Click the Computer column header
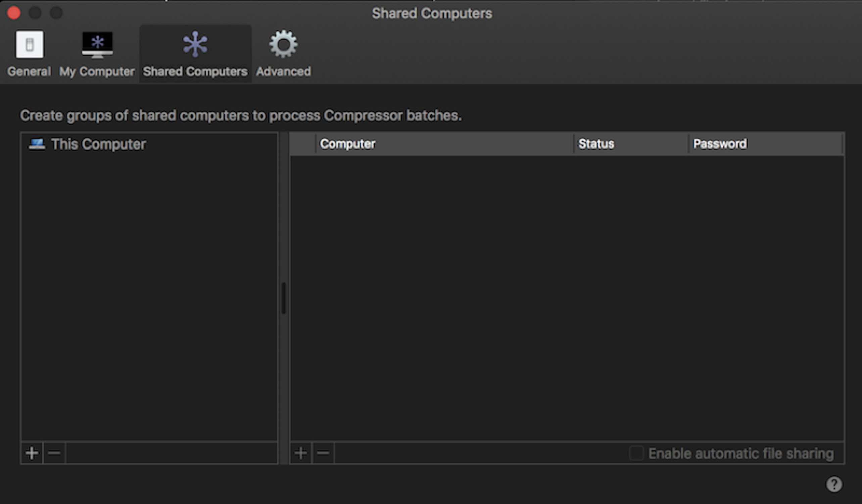This screenshot has width=862, height=504. (347, 144)
